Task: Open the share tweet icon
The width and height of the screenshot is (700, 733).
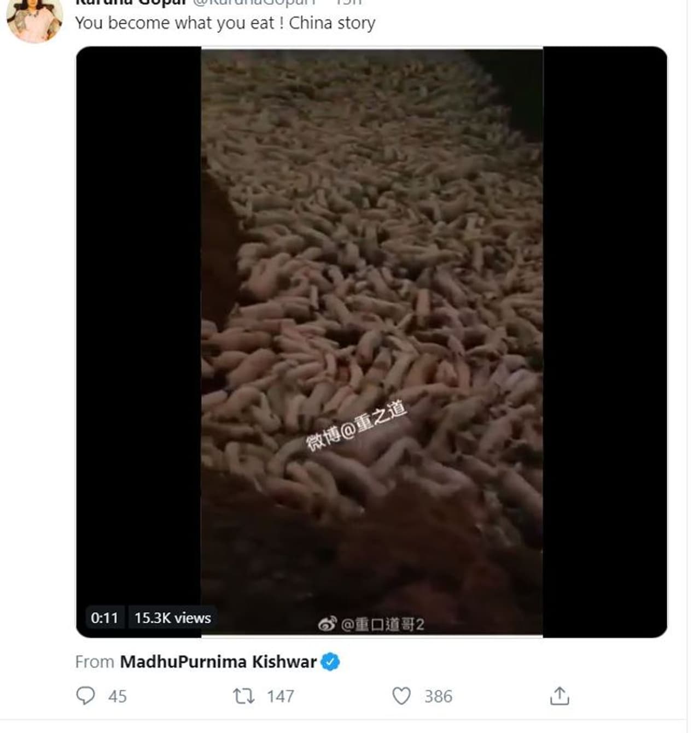Action: click(559, 696)
